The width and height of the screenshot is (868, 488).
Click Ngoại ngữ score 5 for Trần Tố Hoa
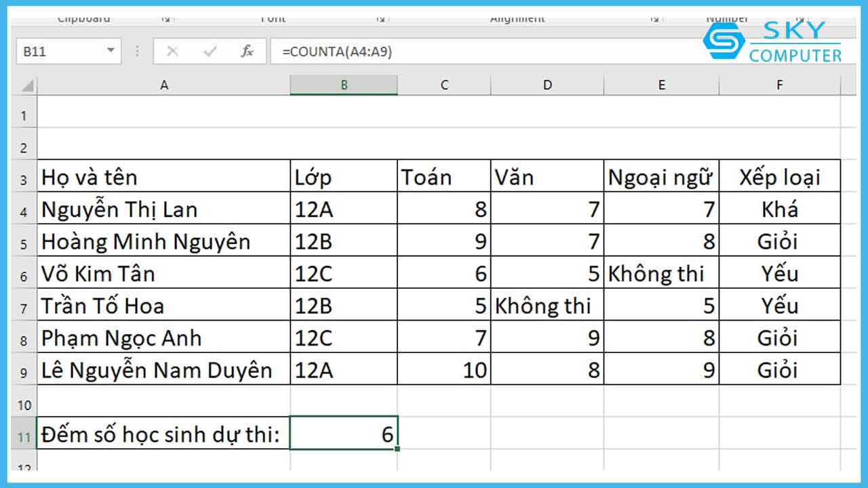pos(661,305)
